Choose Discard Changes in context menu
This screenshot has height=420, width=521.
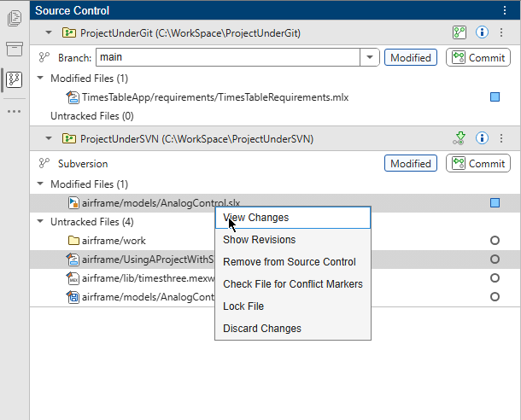coord(293,329)
